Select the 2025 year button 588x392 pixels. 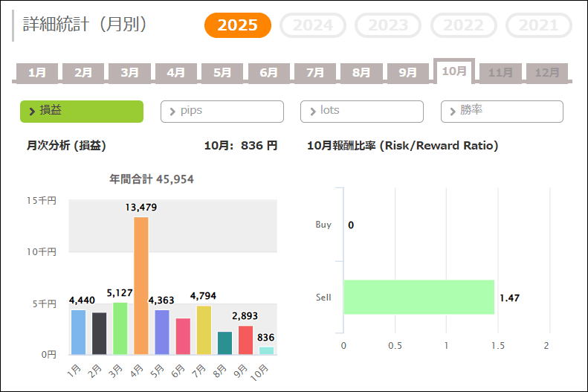point(238,25)
